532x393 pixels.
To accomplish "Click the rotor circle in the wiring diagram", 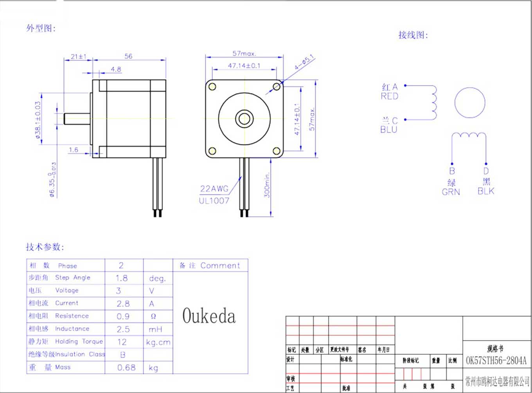I will [x=470, y=103].
